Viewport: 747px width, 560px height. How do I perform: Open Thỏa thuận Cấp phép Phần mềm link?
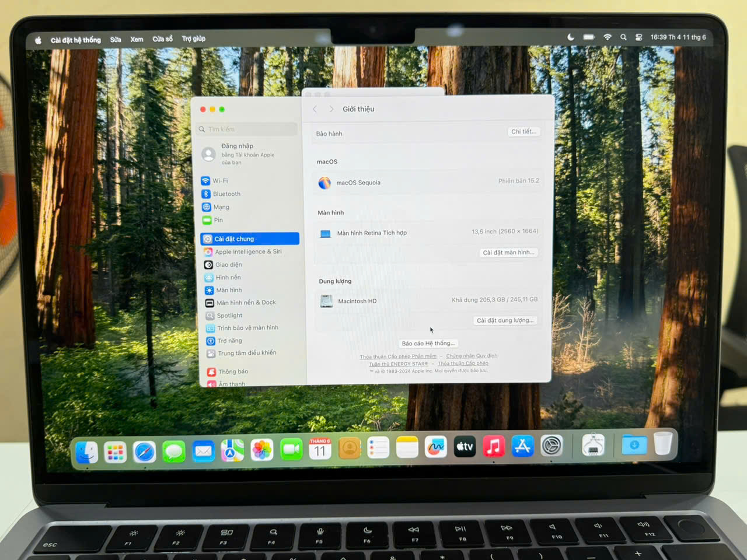coord(398,356)
